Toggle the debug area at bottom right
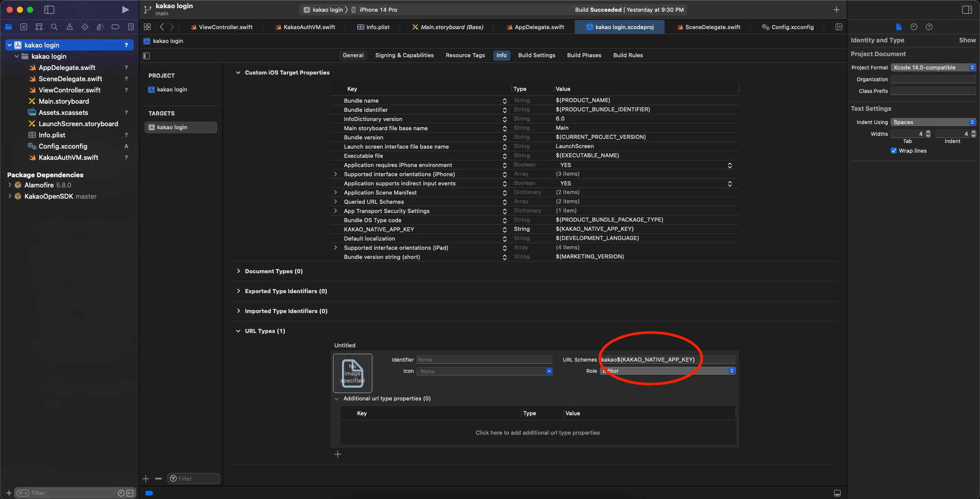The width and height of the screenshot is (980, 499). pyautogui.click(x=837, y=493)
